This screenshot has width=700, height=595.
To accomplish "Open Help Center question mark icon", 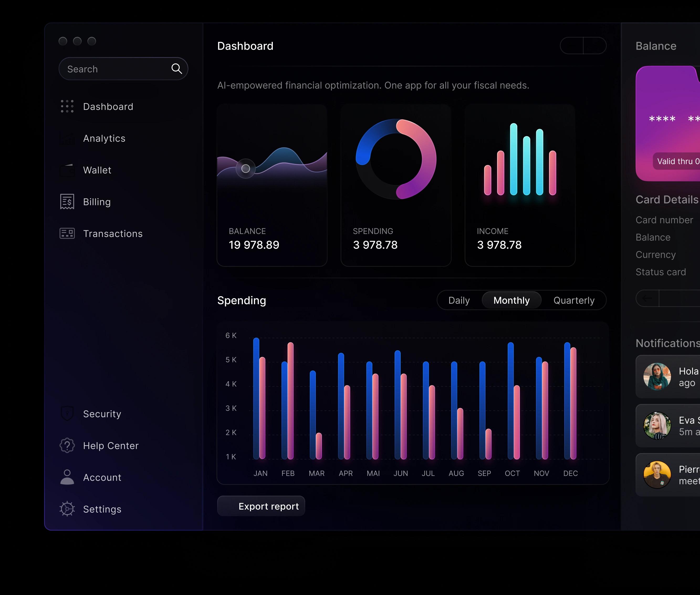I will point(67,445).
